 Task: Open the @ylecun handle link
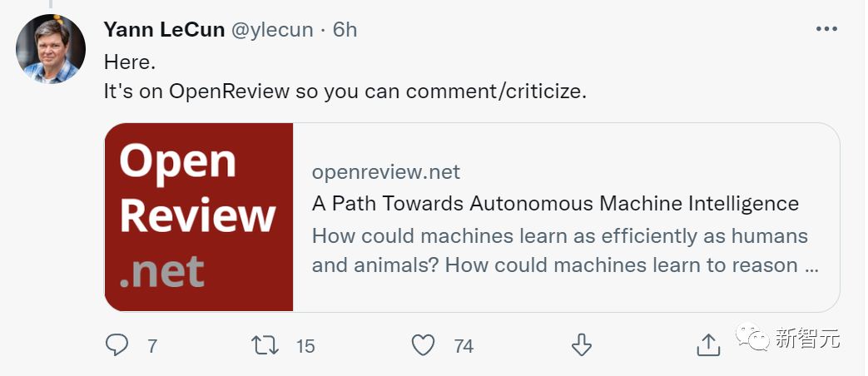272,30
